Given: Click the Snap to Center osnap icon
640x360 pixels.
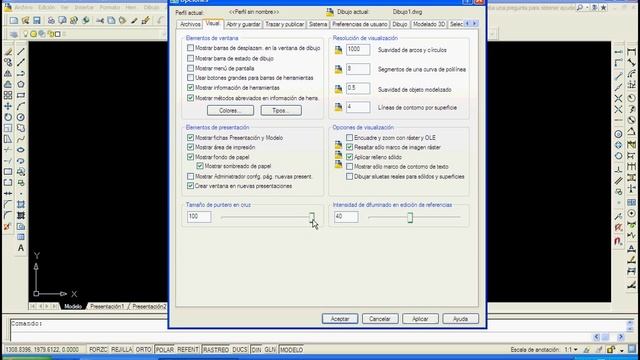Looking at the screenshot, I should (618, 134).
